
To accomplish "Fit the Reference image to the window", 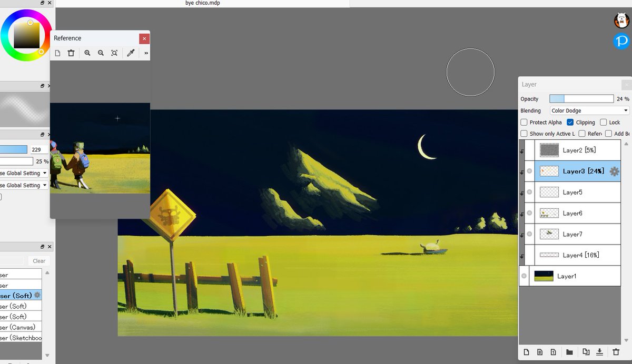I will [114, 53].
